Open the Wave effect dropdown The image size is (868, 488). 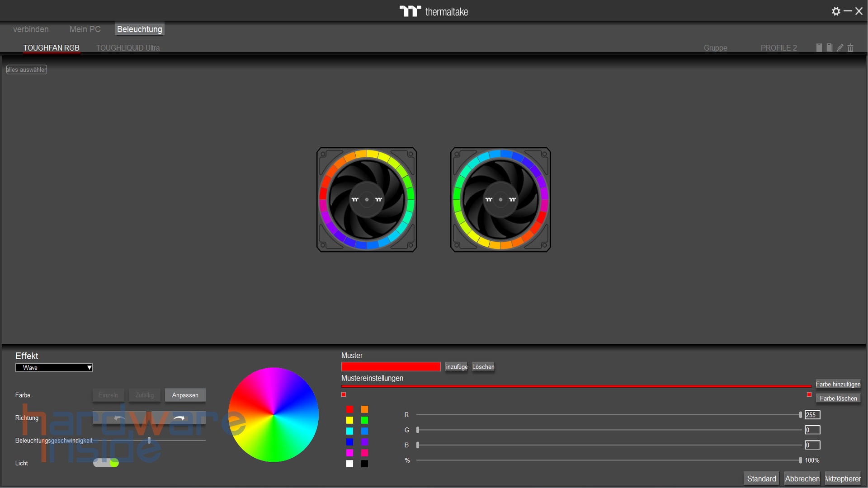click(54, 367)
